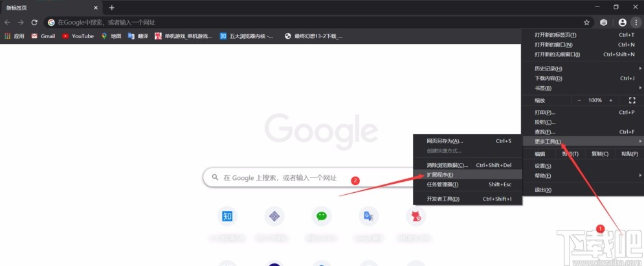
Task: Click 粘贴(P) in the edit row
Action: pos(630,154)
